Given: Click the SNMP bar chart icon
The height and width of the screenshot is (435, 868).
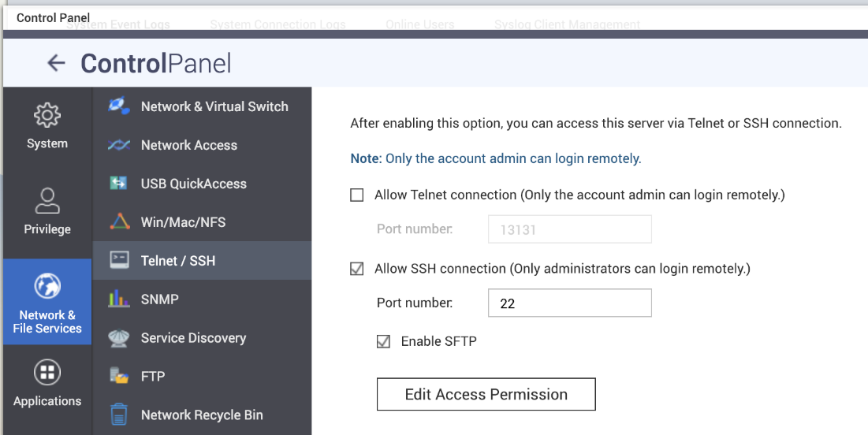Looking at the screenshot, I should click(119, 299).
